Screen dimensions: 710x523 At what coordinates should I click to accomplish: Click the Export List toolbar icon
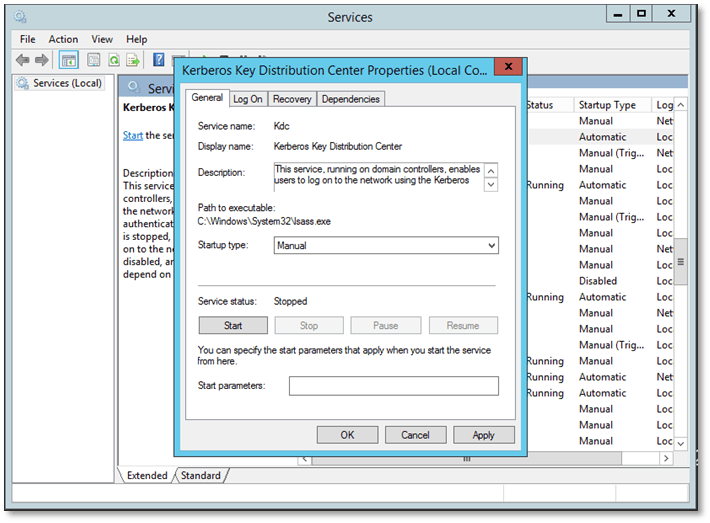134,60
